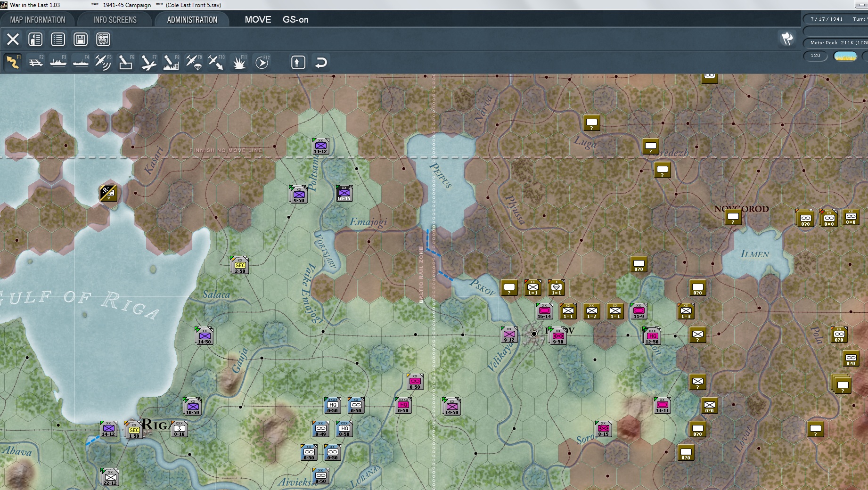The height and width of the screenshot is (490, 868).
Task: Click the up-arrow build up button
Action: tap(298, 62)
